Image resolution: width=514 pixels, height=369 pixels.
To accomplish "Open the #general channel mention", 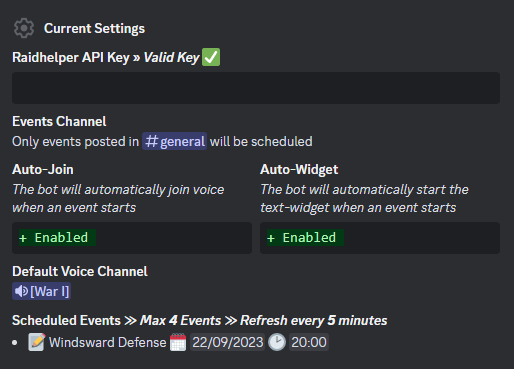I will (175, 141).
